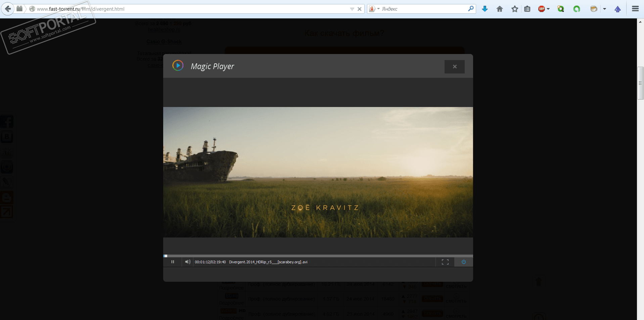Open the browser hamburger menu

tap(635, 9)
